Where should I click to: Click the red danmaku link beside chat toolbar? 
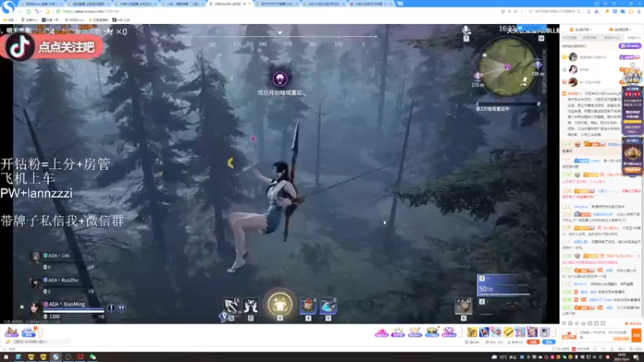[x=633, y=323]
